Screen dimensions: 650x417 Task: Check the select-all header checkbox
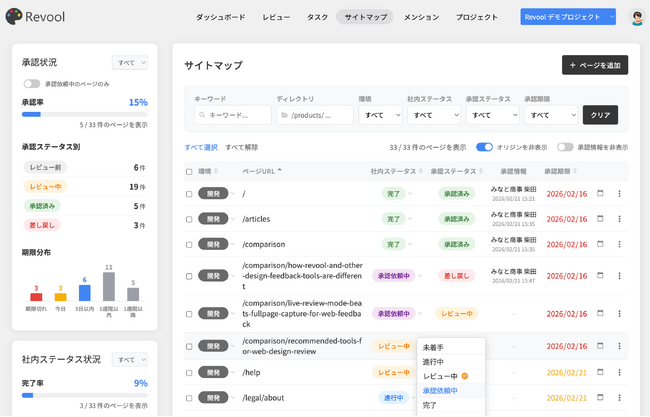(189, 172)
